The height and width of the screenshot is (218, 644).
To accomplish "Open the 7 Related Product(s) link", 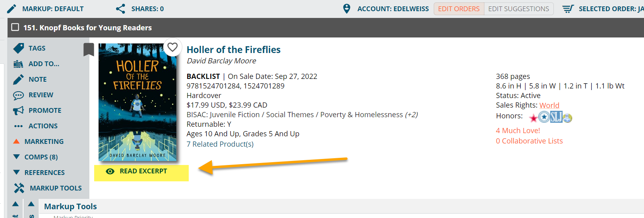I will click(x=220, y=144).
